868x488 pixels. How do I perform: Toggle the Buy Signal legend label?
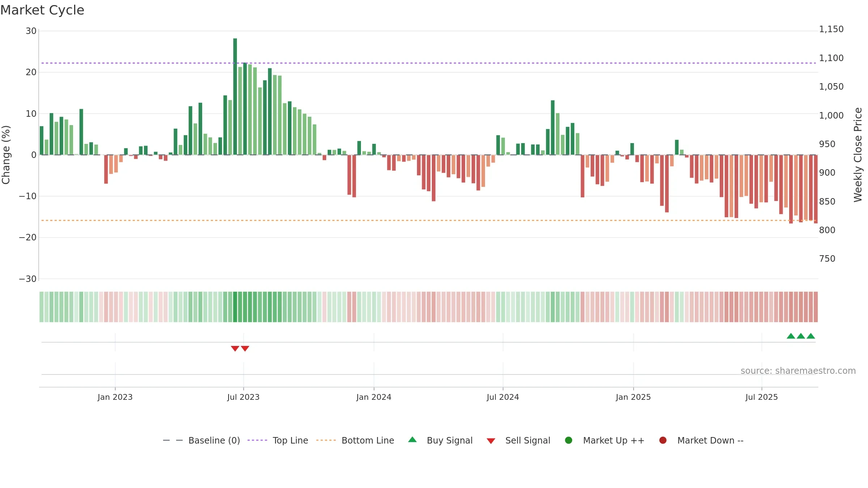450,440
